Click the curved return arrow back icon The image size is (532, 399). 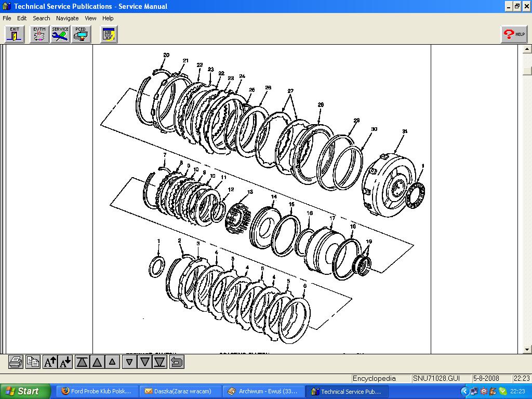coord(177,362)
